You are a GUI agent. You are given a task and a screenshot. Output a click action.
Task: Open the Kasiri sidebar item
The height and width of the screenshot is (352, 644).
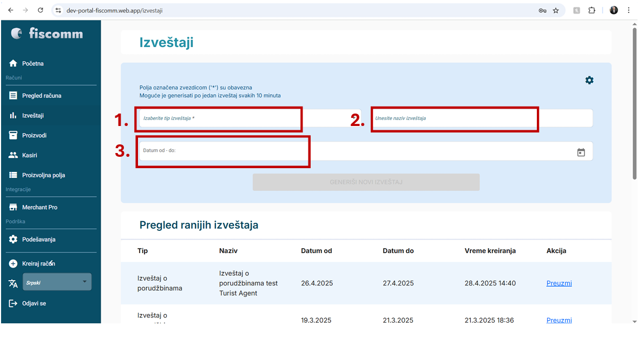[29, 155]
